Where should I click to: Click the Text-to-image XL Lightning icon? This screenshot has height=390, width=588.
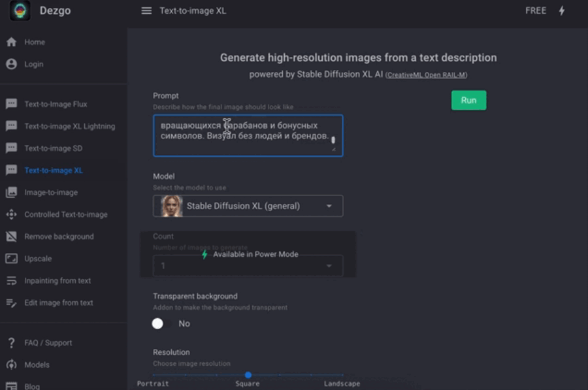click(11, 126)
